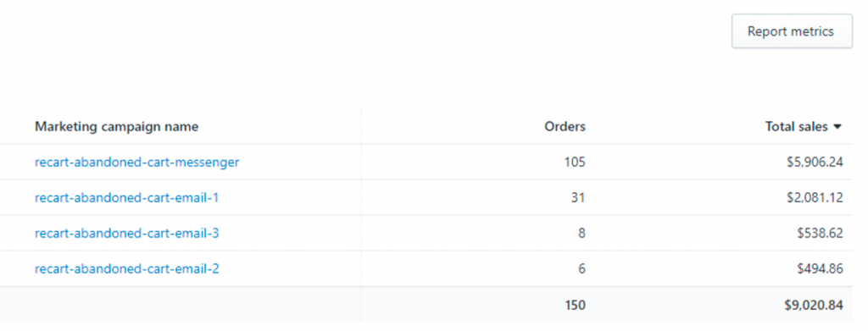Select the 105 orders cell

pos(575,162)
